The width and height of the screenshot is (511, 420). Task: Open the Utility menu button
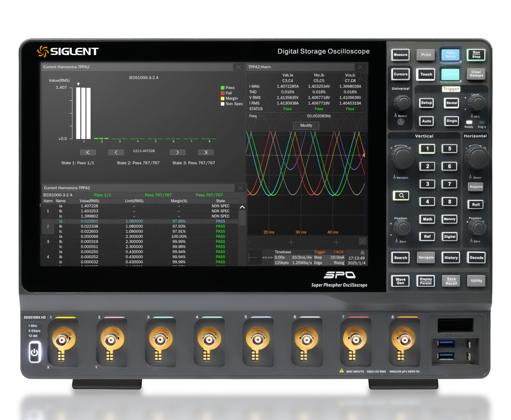point(476,281)
